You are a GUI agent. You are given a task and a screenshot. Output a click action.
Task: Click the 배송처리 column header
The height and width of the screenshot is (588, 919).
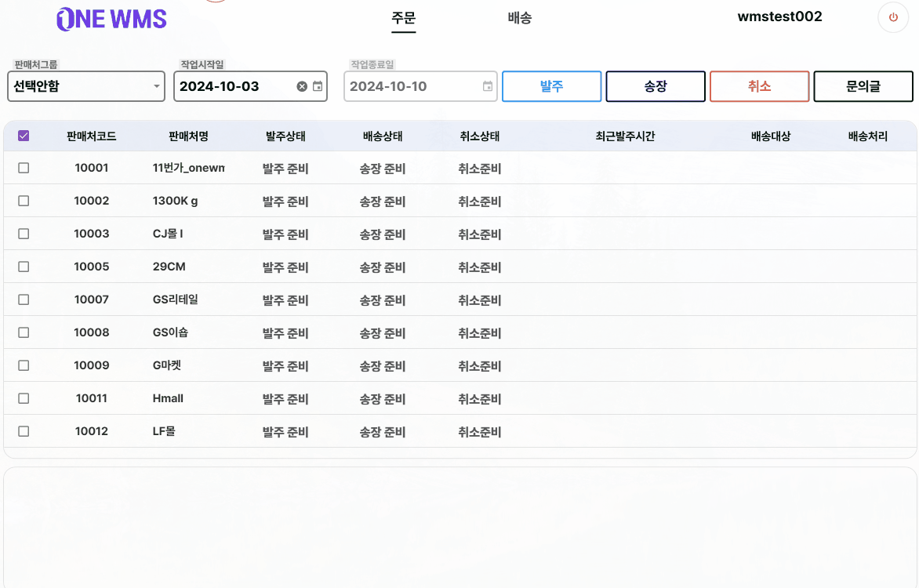coord(868,136)
